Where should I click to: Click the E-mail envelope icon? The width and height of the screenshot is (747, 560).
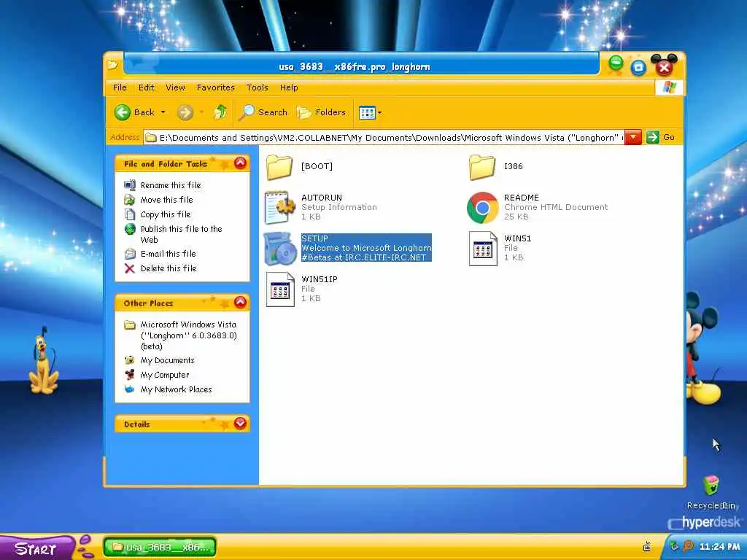tap(130, 254)
